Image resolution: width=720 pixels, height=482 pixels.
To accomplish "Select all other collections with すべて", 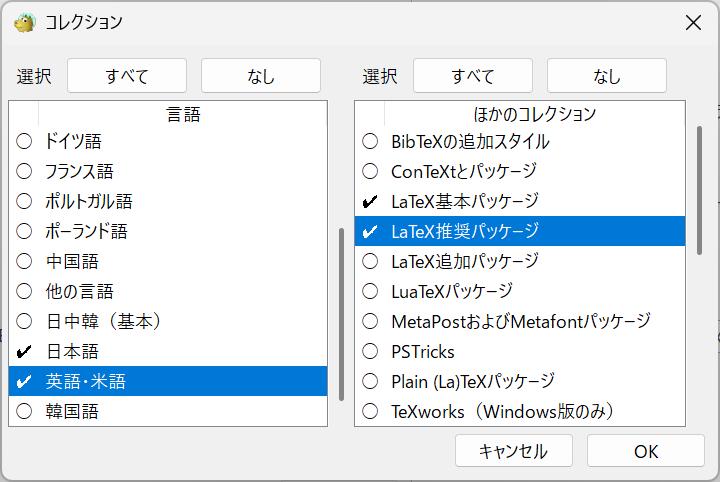I will (473, 76).
